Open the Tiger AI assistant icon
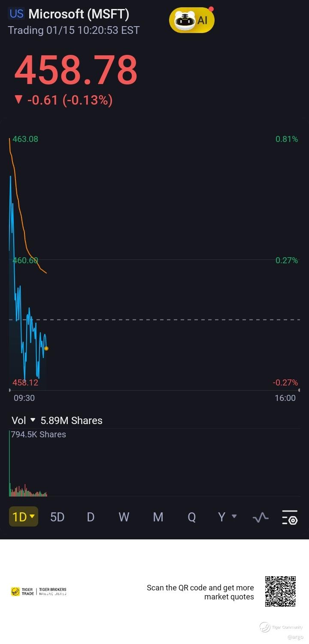Screen dimensions: 309x644 tap(191, 20)
